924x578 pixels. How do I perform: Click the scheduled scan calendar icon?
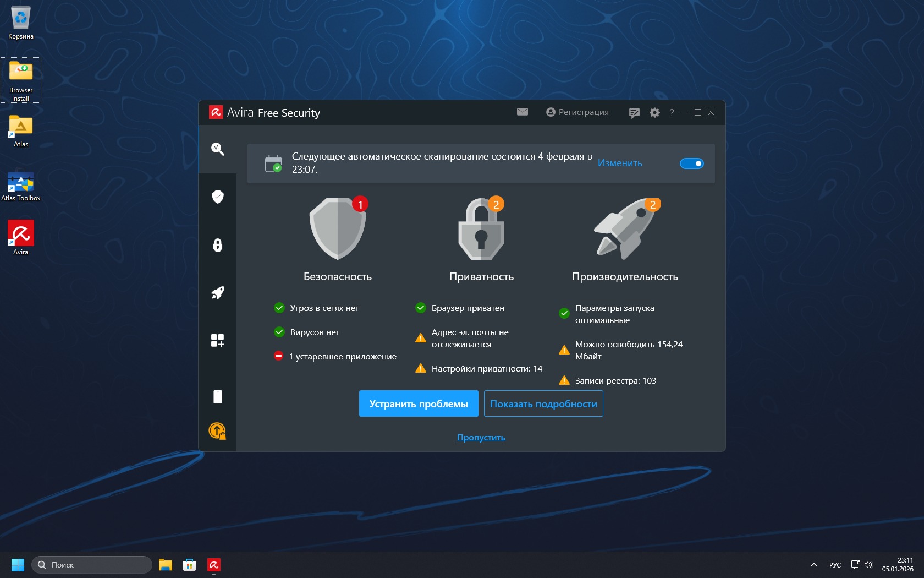273,163
